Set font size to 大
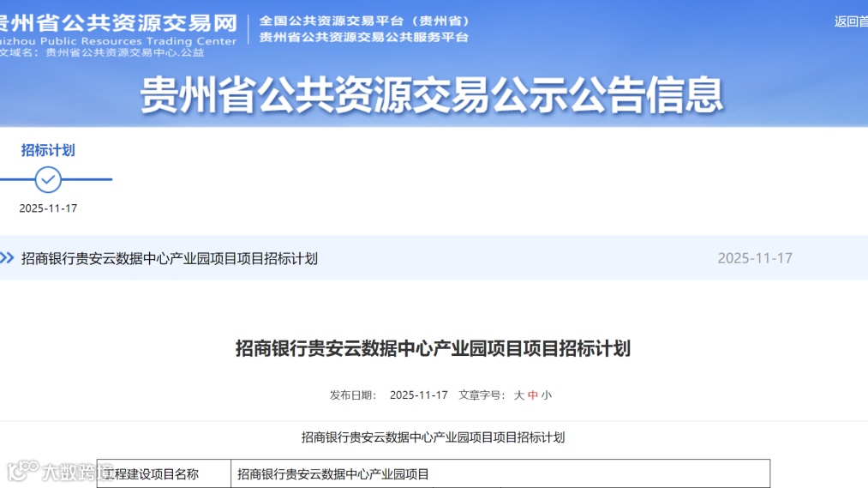The image size is (868, 488). pos(518,395)
